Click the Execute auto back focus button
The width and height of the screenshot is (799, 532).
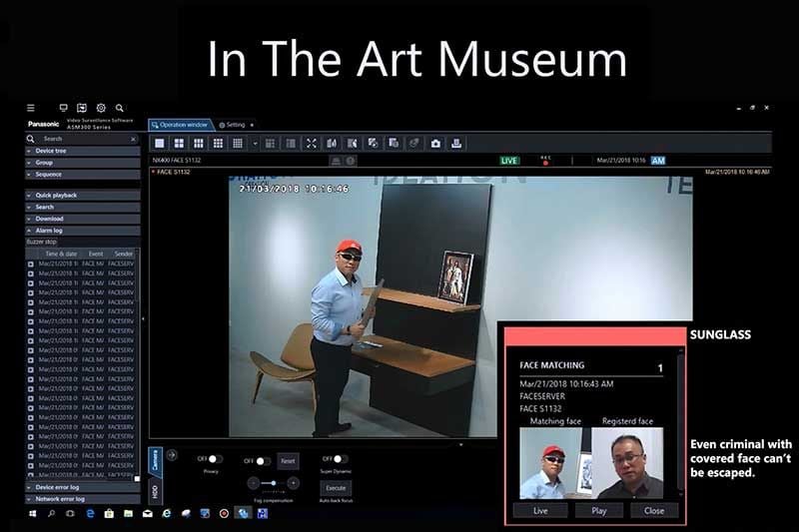[336, 488]
